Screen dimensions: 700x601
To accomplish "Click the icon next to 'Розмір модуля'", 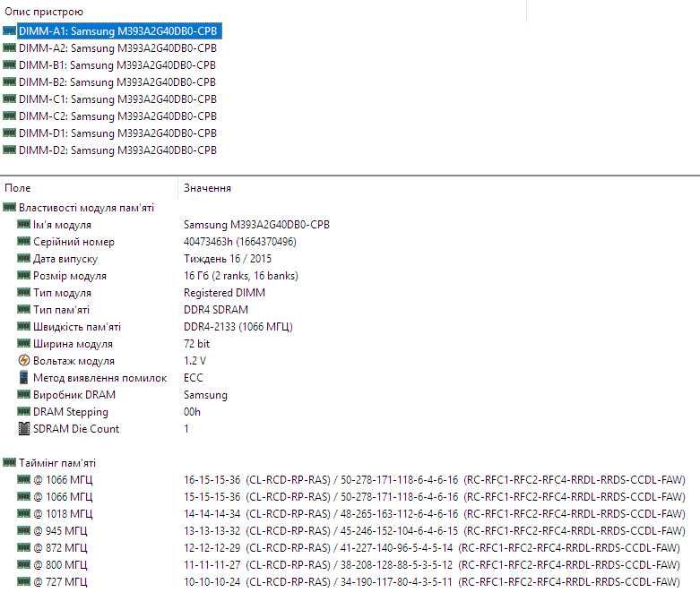I will point(23,275).
